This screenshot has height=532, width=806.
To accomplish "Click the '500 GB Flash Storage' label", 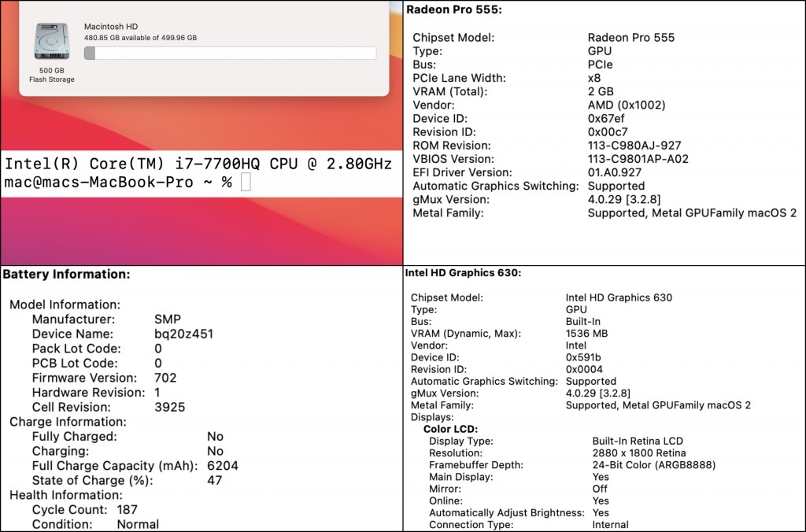I will coord(51,75).
